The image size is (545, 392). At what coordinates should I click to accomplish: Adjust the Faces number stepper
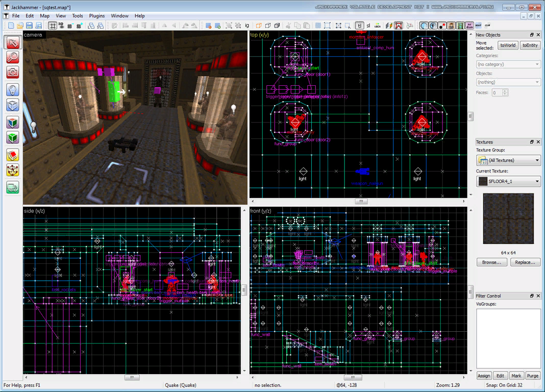coord(505,92)
